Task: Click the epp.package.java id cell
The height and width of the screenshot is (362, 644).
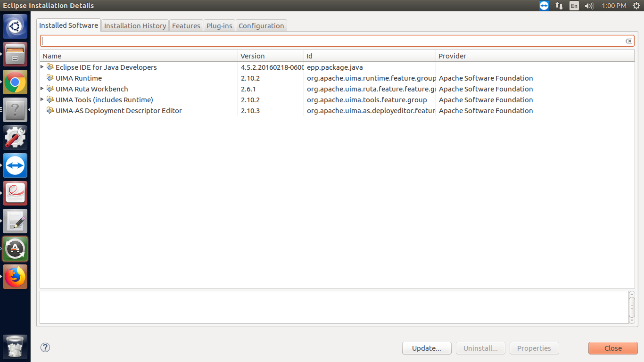Action: point(335,67)
